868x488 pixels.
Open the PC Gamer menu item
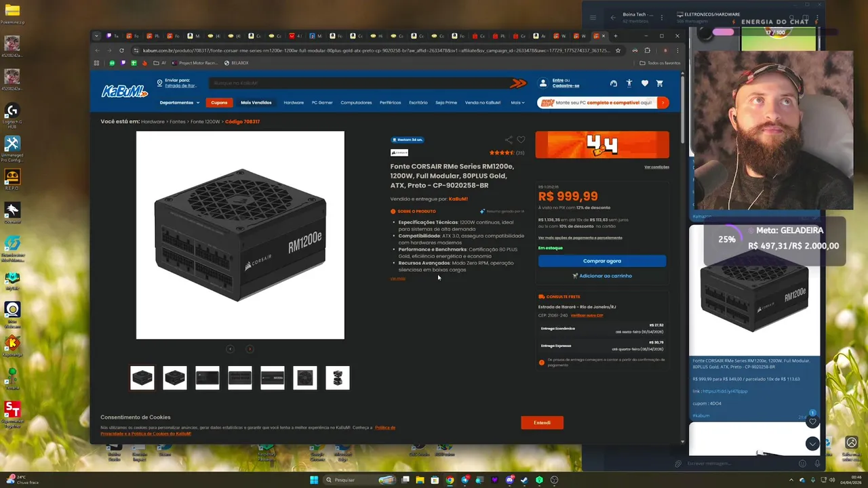tap(322, 103)
